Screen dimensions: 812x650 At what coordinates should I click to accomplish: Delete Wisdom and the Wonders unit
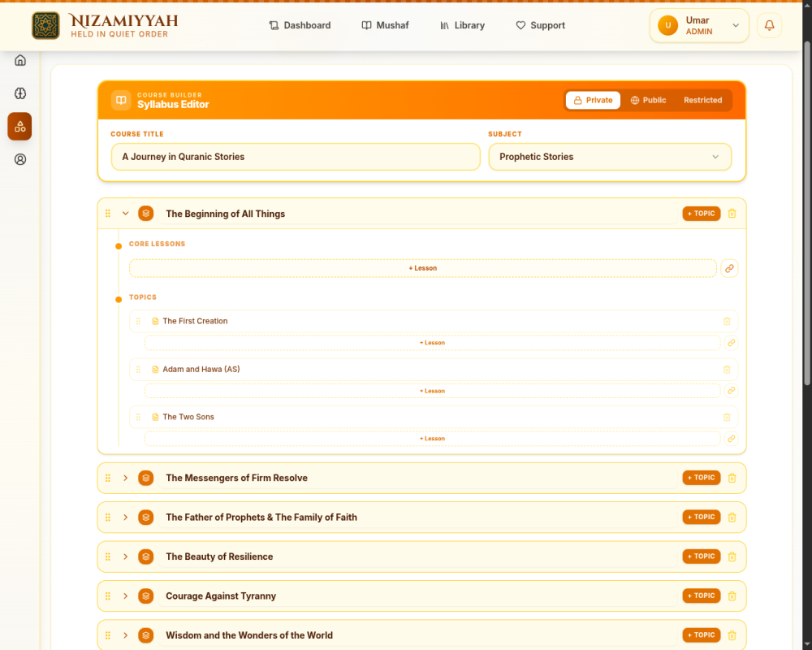pos(732,635)
